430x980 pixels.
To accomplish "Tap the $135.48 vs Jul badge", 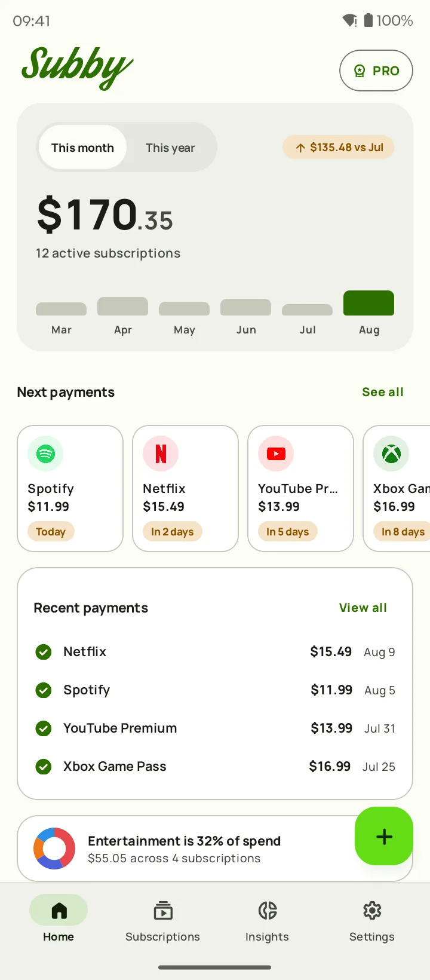I will point(339,148).
